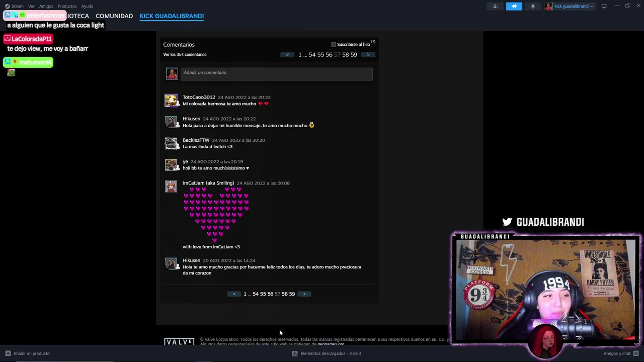Open the Ver los 354 comentarios link
The width and height of the screenshot is (644, 362).
pyautogui.click(x=185, y=54)
